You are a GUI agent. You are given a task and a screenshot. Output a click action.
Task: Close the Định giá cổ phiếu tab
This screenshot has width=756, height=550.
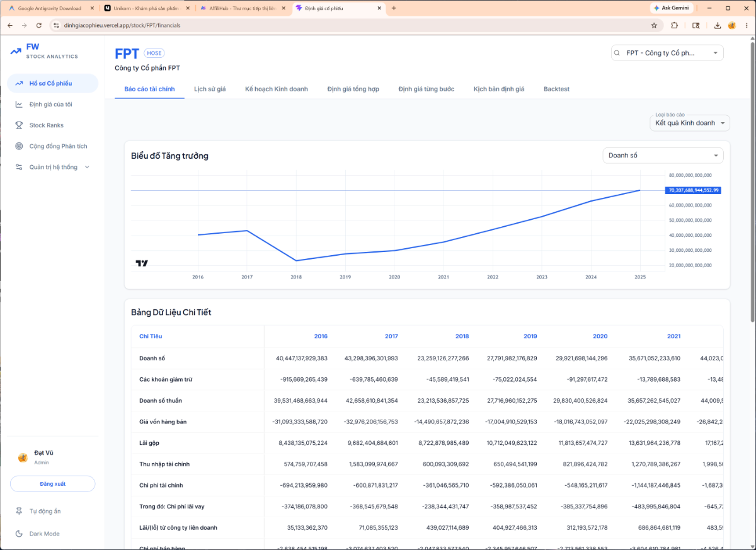379,8
